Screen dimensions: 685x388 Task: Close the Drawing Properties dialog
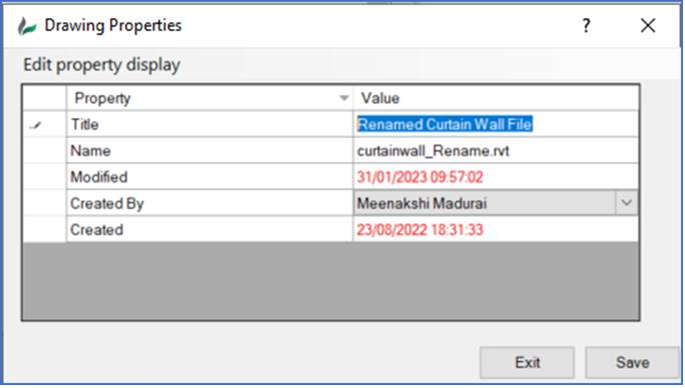[648, 25]
